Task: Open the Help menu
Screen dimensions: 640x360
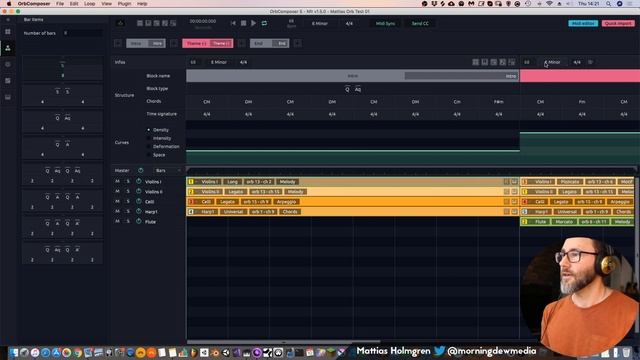Action: point(142,4)
